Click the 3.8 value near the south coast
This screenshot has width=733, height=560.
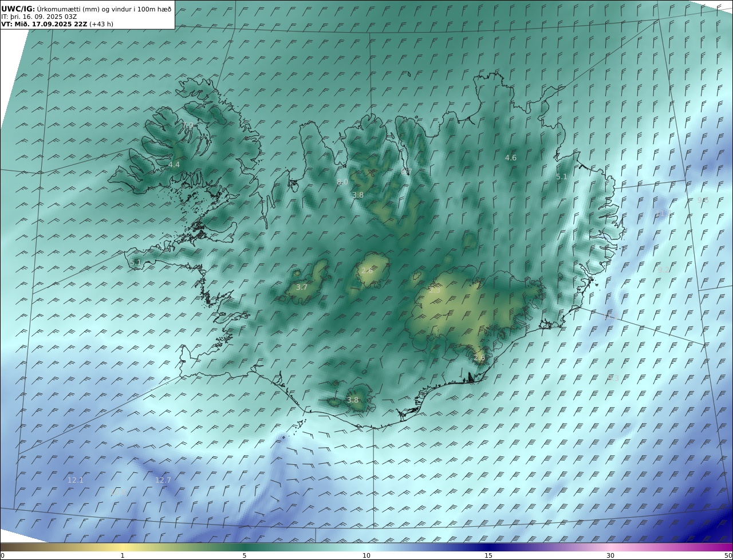click(x=353, y=400)
